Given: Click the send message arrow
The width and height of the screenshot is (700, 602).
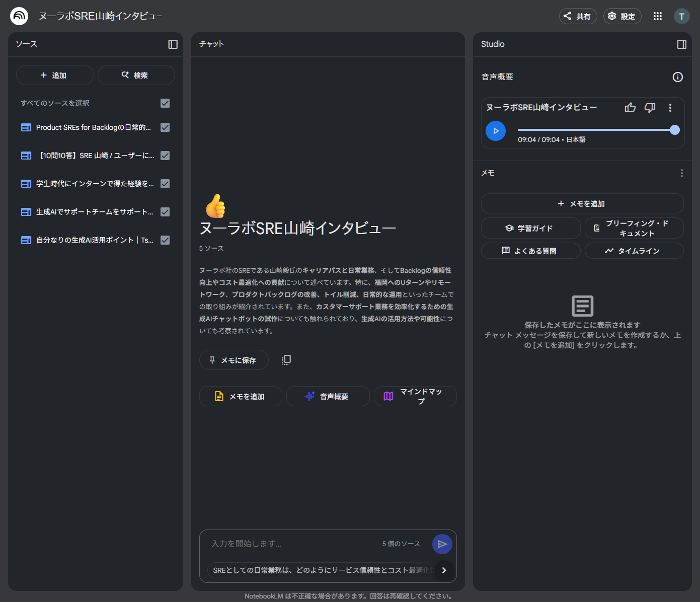Looking at the screenshot, I should 442,544.
